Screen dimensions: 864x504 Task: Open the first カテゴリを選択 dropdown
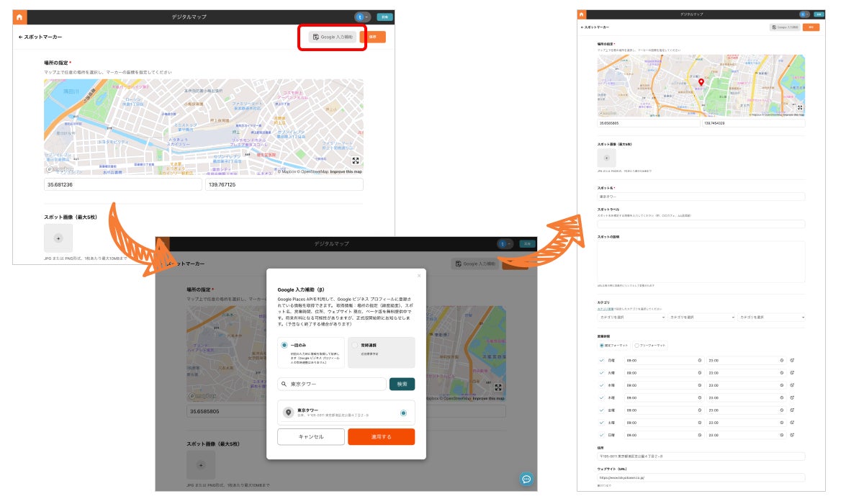[x=631, y=317]
